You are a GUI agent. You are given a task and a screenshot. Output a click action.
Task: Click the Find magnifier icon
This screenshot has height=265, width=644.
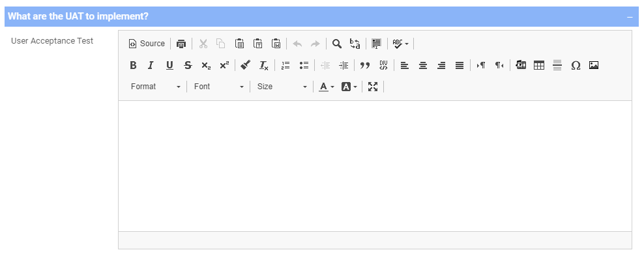(337, 44)
